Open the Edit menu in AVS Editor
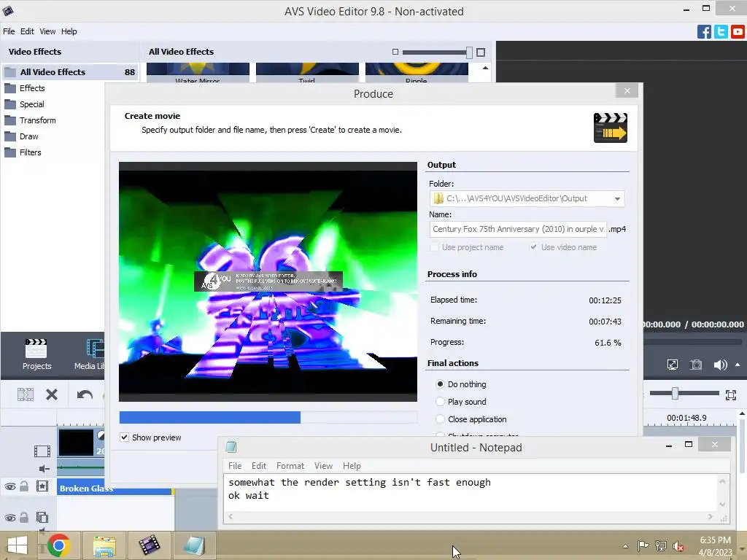This screenshot has width=747, height=560. [27, 31]
